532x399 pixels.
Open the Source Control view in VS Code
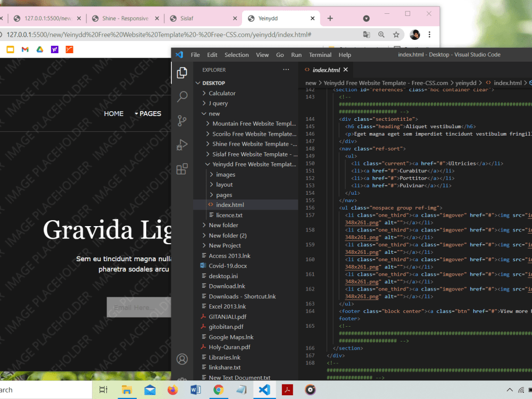tap(182, 121)
